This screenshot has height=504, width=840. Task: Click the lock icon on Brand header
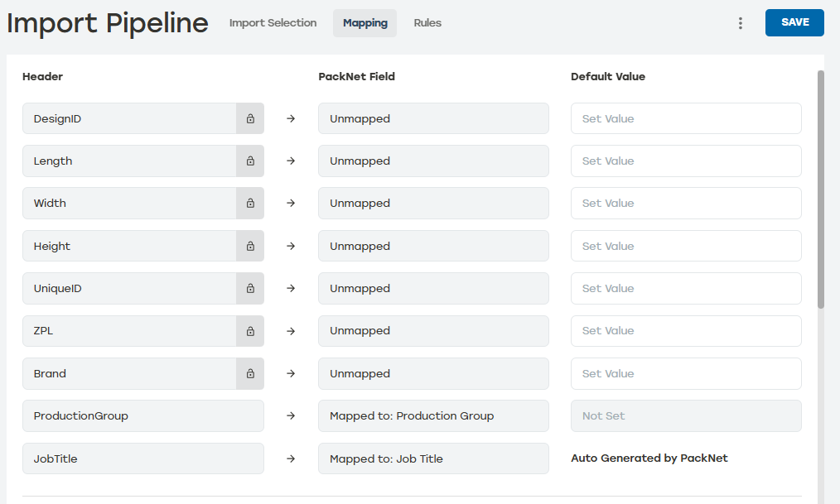[250, 373]
